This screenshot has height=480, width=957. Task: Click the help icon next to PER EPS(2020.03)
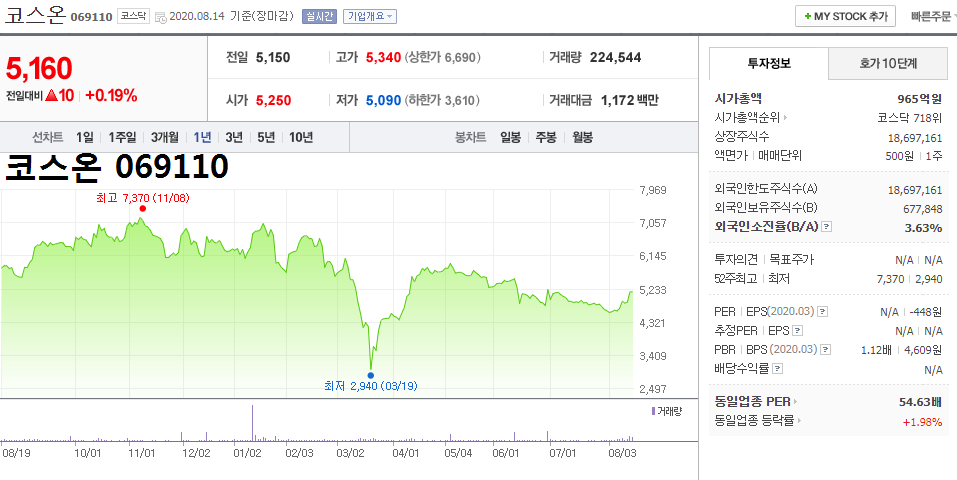(x=823, y=312)
